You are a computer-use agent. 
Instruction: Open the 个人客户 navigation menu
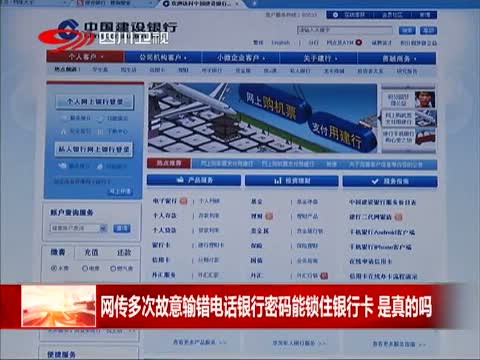(85, 57)
